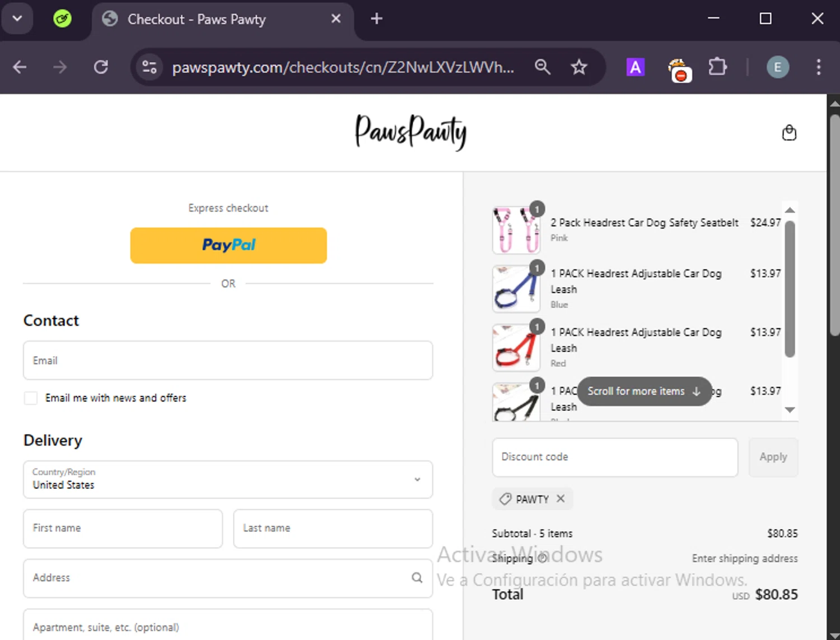The width and height of the screenshot is (840, 640).
Task: Close the Checkout - Paws Pawty tab
Action: tap(336, 18)
